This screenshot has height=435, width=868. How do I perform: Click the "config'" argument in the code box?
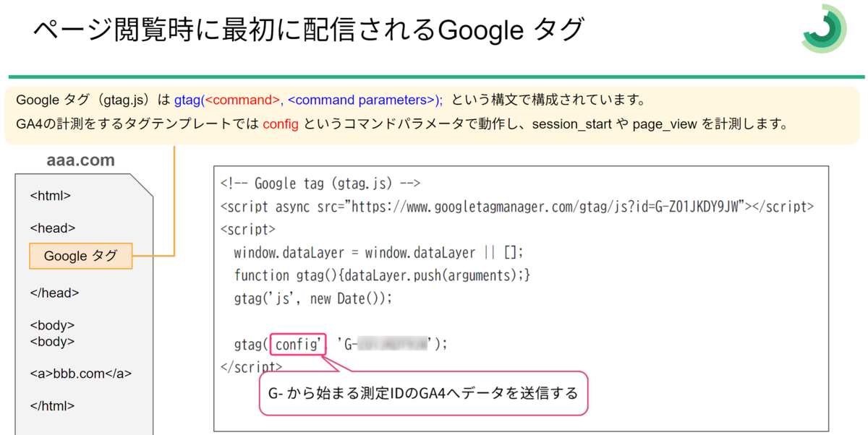pos(299,345)
